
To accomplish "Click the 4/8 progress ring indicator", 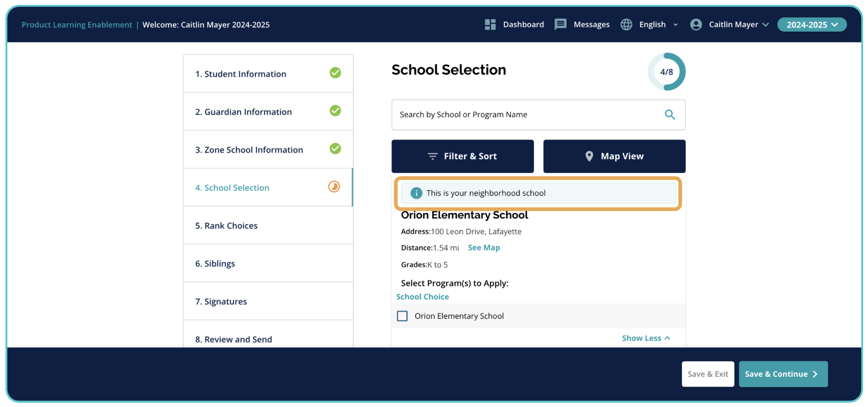I will pyautogui.click(x=666, y=72).
